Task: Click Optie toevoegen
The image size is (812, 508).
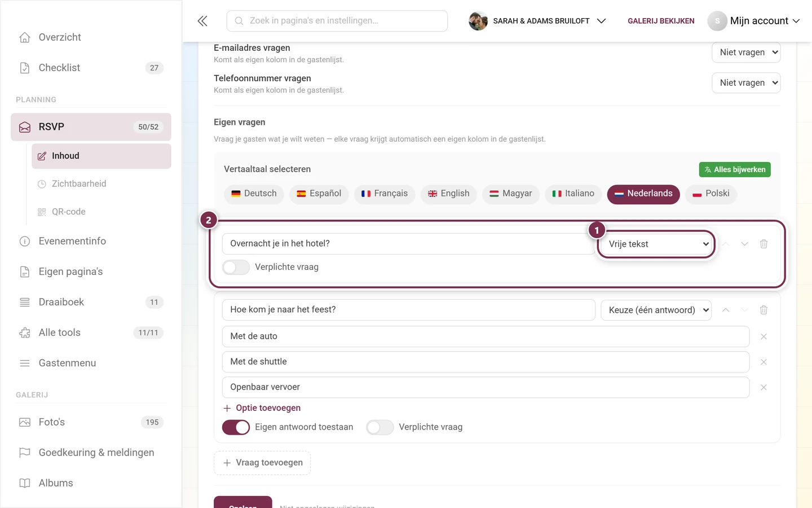Action: coord(262,408)
